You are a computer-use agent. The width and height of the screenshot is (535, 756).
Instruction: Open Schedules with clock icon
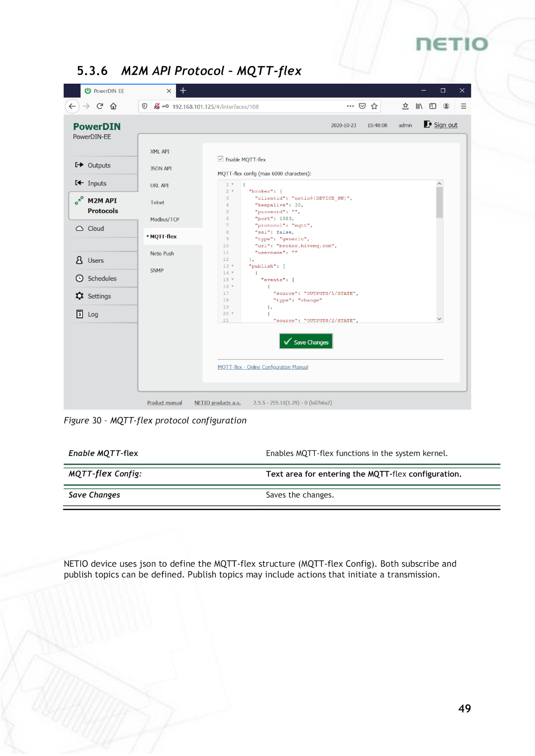[102, 278]
